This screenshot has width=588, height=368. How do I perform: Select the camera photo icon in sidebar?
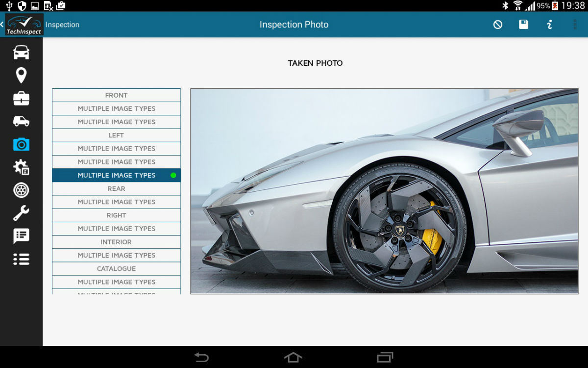pyautogui.click(x=21, y=144)
